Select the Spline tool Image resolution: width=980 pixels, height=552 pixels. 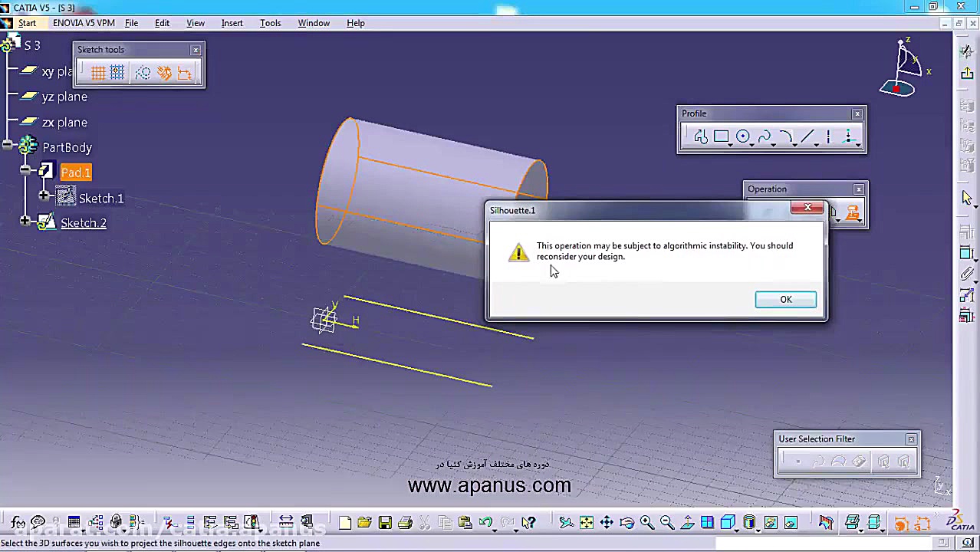[x=764, y=137]
